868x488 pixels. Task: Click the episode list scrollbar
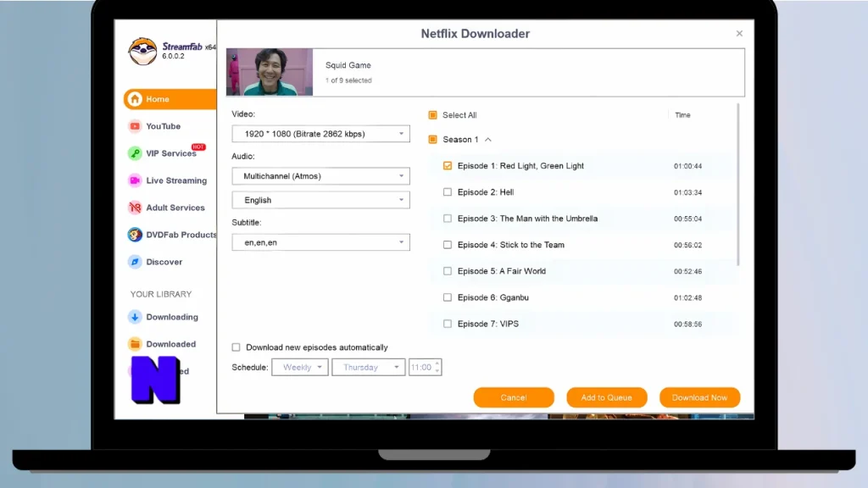[738, 186]
